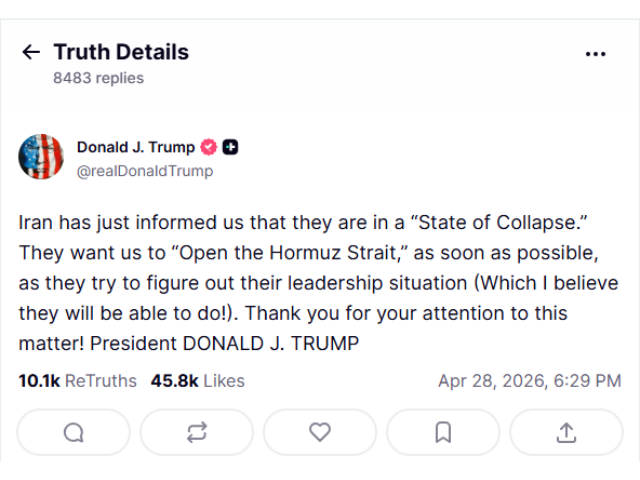This screenshot has width=640, height=480.
Task: ReTruth this post using the arrows icon
Action: [197, 432]
